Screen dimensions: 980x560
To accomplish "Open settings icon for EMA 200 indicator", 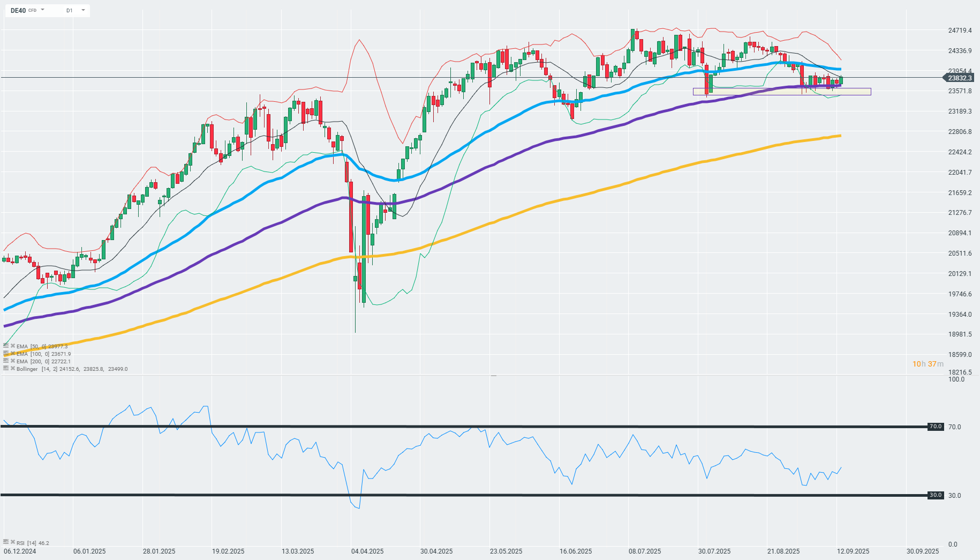I will (6, 361).
